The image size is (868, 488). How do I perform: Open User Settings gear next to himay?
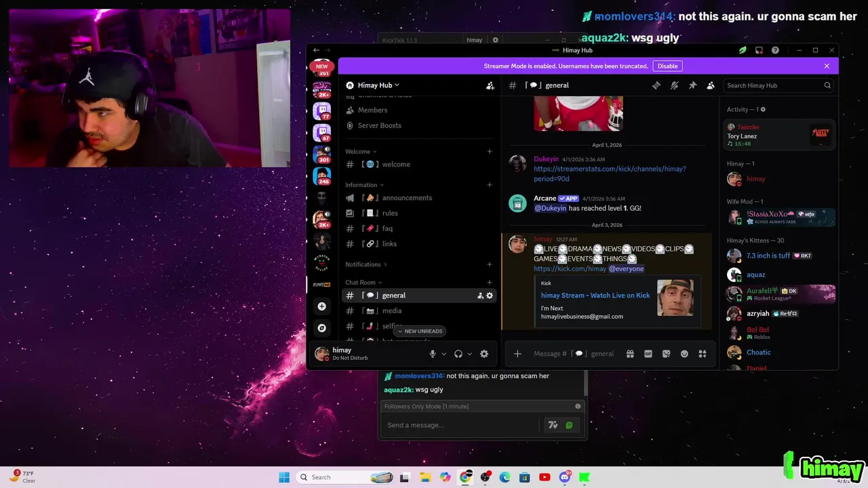tap(484, 354)
